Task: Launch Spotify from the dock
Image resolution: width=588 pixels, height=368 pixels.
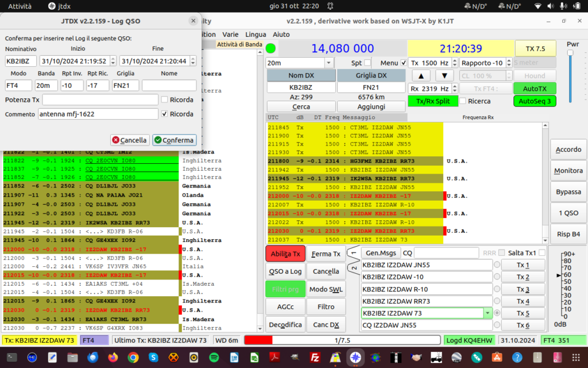Action: pos(214,357)
